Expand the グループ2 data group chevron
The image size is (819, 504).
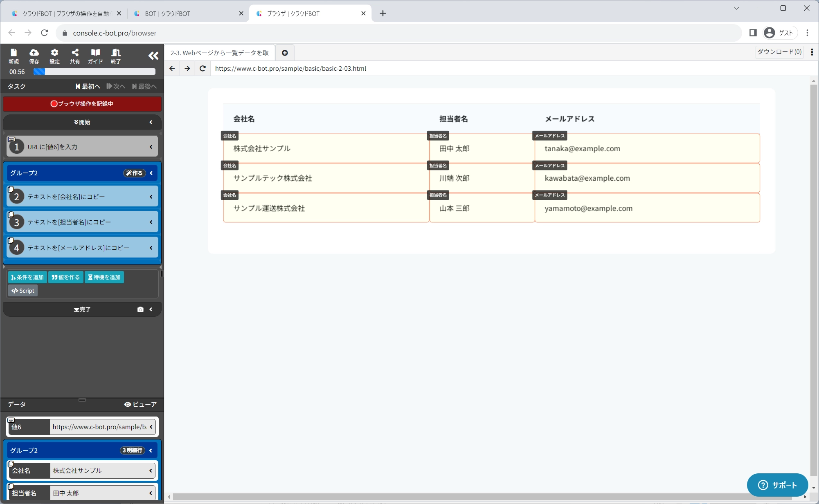pos(151,450)
